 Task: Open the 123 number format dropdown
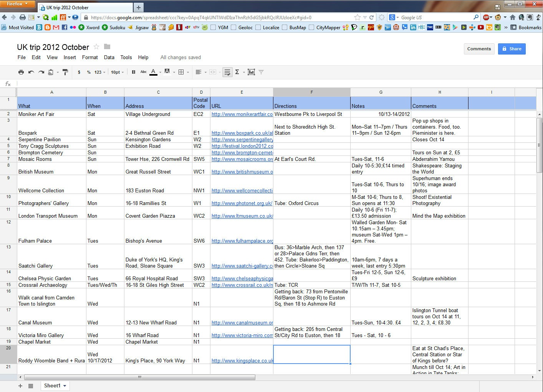click(x=100, y=72)
